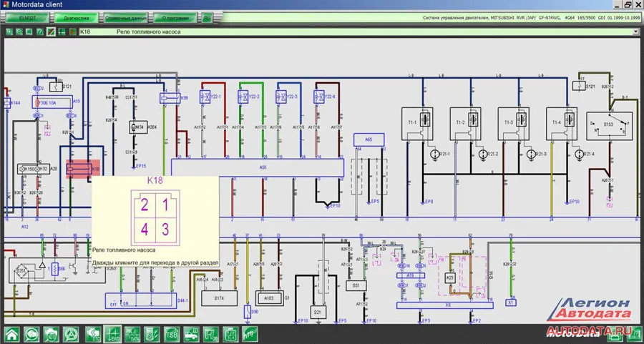The height and width of the screenshot is (344, 644).
Task: Select spark plug R21-4 symbol
Action: pyautogui.click(x=579, y=154)
